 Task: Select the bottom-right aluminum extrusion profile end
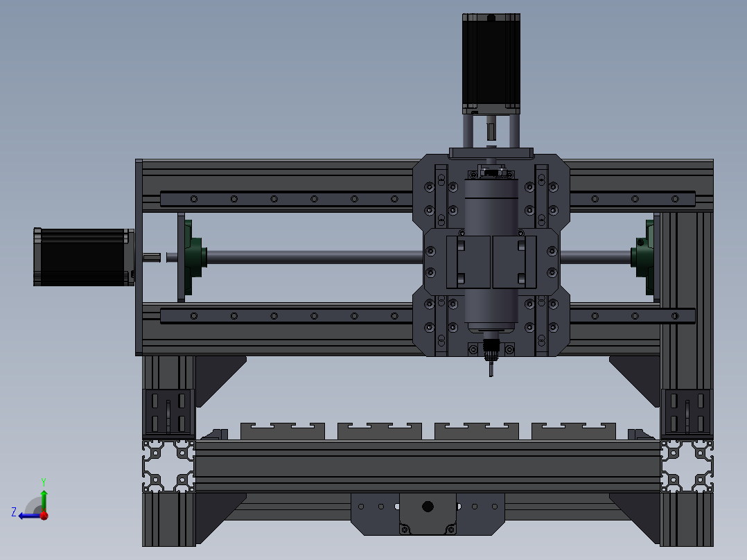pyautogui.click(x=687, y=465)
